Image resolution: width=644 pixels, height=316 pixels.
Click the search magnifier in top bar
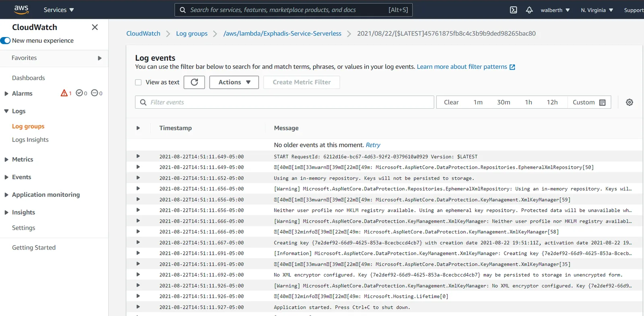(183, 10)
